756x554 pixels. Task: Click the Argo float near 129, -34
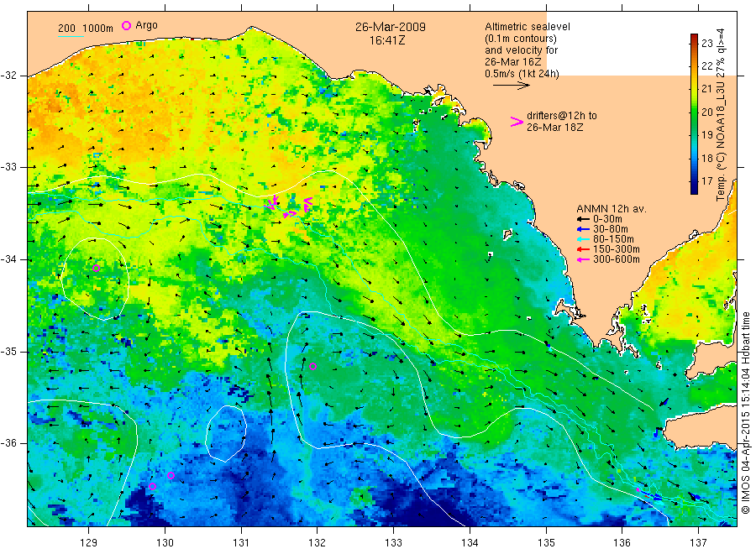96,268
